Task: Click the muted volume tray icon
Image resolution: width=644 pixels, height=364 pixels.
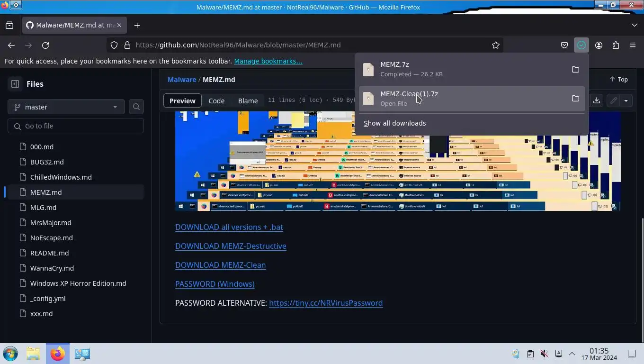Action: click(x=545, y=354)
